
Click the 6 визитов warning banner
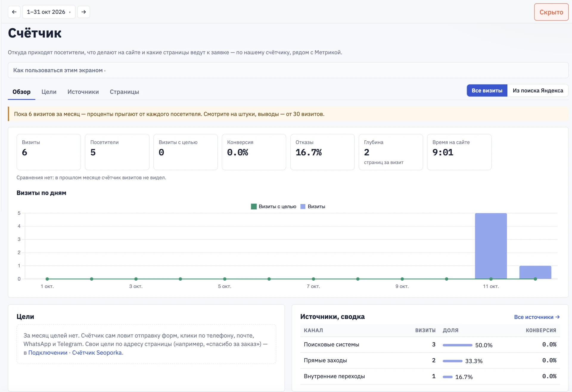[288, 114]
